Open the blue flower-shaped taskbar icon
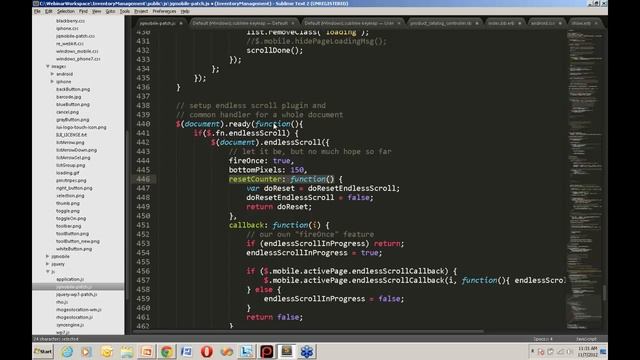The width and height of the screenshot is (640, 360). click(307, 351)
